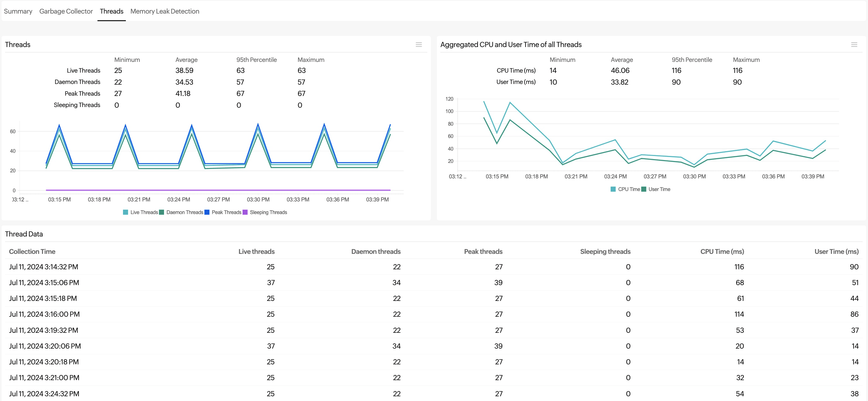Select the Threads tab
This screenshot has width=868, height=401.
(x=112, y=11)
